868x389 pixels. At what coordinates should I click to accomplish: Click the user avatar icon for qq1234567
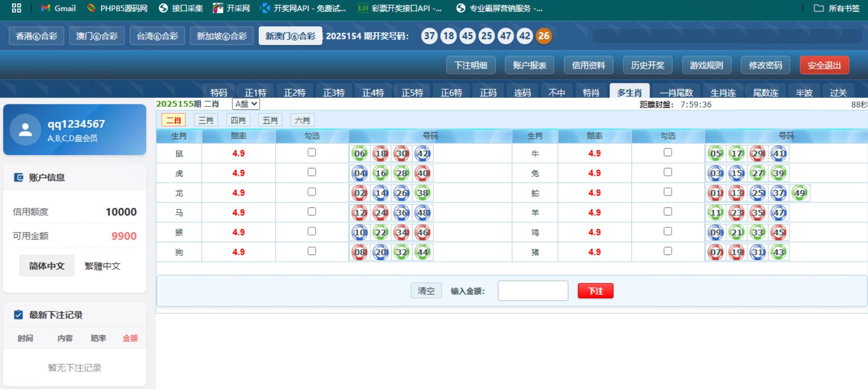(x=25, y=130)
